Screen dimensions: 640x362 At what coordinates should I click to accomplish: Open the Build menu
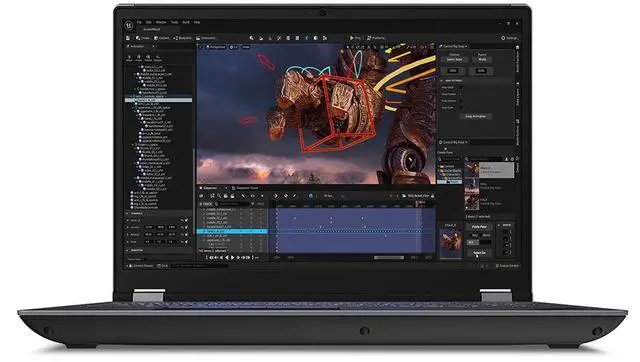186,22
